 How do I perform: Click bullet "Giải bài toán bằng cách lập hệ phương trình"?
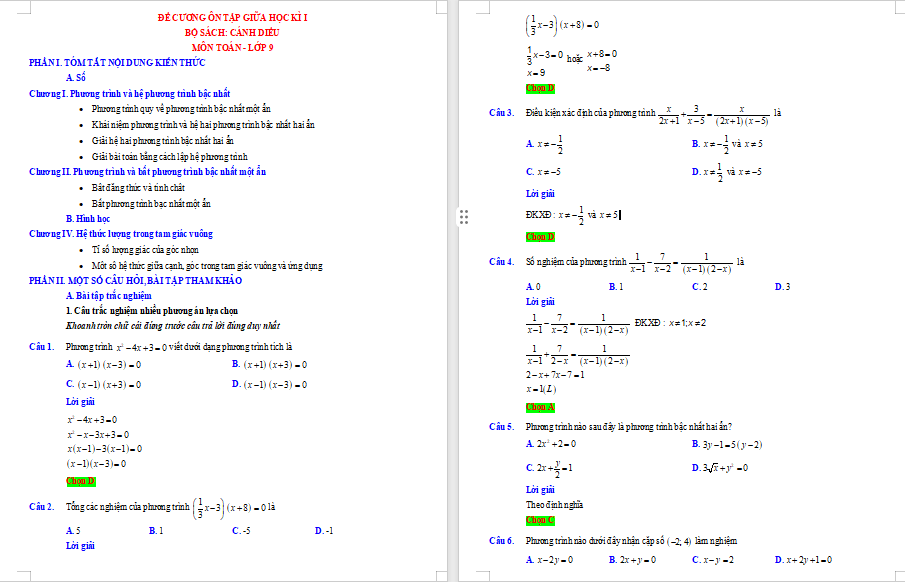pyautogui.click(x=170, y=156)
